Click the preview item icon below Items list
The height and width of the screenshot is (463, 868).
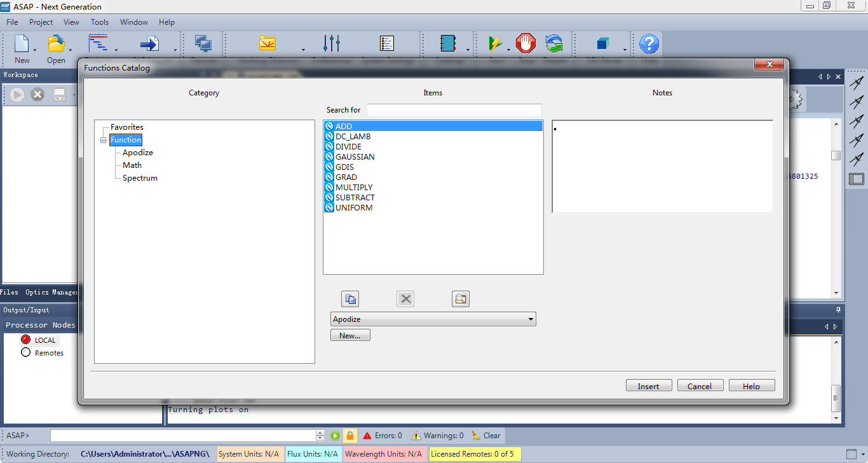tap(461, 299)
